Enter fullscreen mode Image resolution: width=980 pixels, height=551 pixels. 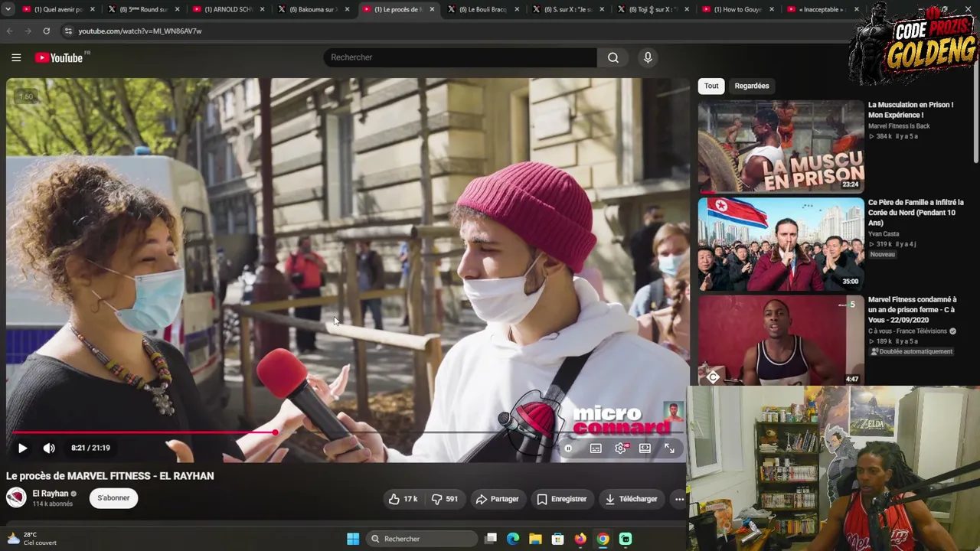[x=669, y=448]
